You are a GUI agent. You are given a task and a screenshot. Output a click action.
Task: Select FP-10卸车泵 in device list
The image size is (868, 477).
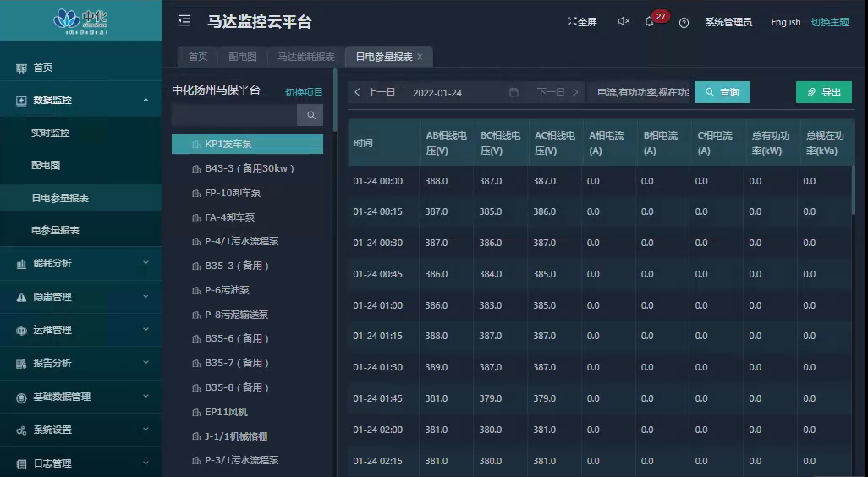[233, 193]
